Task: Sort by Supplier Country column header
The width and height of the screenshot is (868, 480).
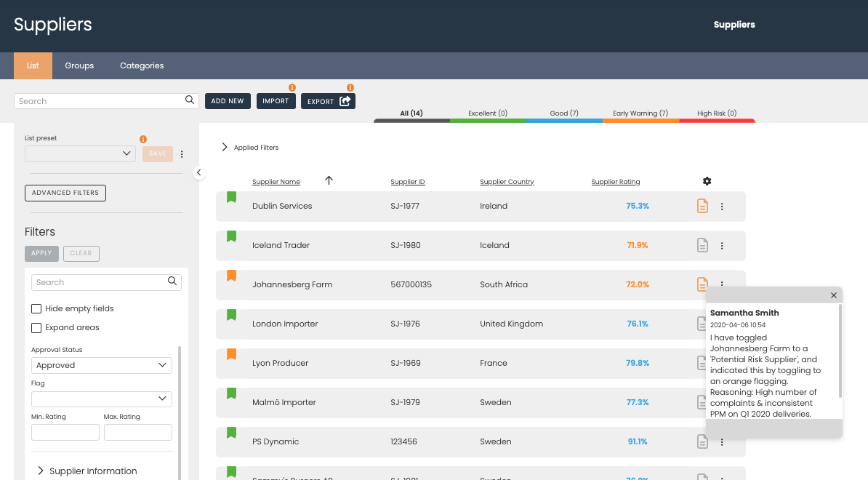Action: click(507, 182)
